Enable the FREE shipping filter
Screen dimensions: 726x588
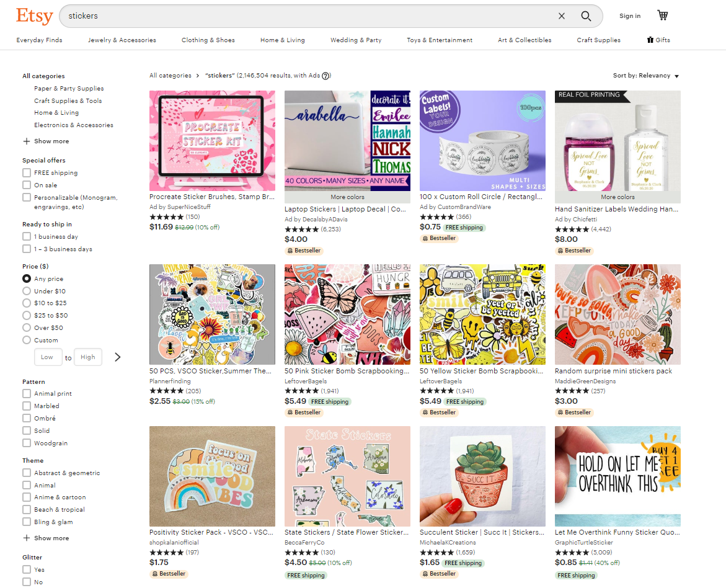pyautogui.click(x=26, y=172)
